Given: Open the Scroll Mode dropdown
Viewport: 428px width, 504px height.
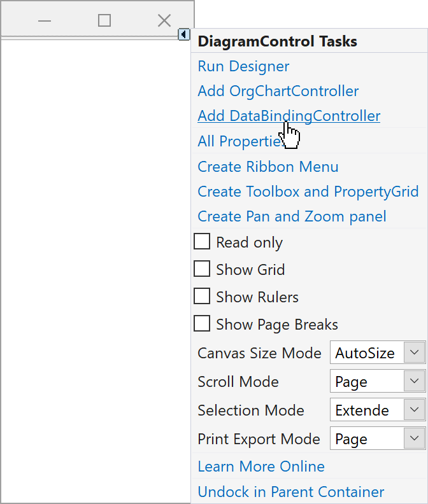Looking at the screenshot, I should pyautogui.click(x=415, y=381).
